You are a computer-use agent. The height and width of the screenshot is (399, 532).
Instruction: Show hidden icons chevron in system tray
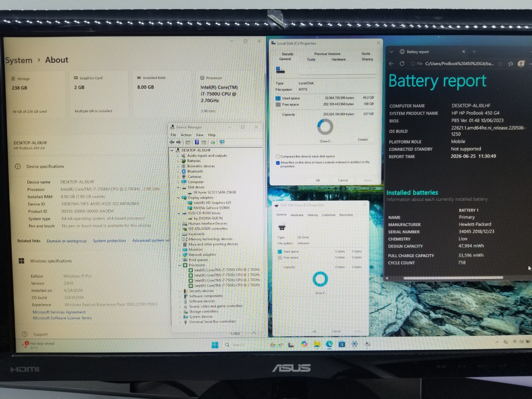click(497, 342)
